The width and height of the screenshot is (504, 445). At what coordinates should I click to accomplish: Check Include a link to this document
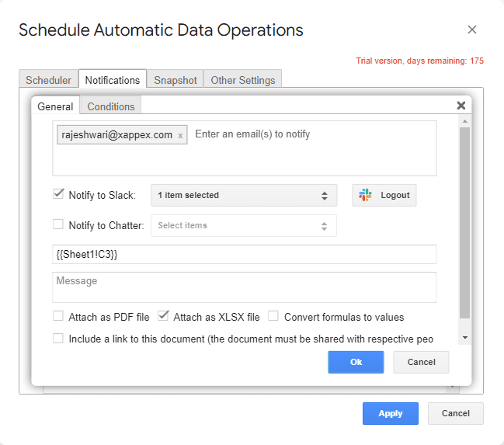coord(58,338)
